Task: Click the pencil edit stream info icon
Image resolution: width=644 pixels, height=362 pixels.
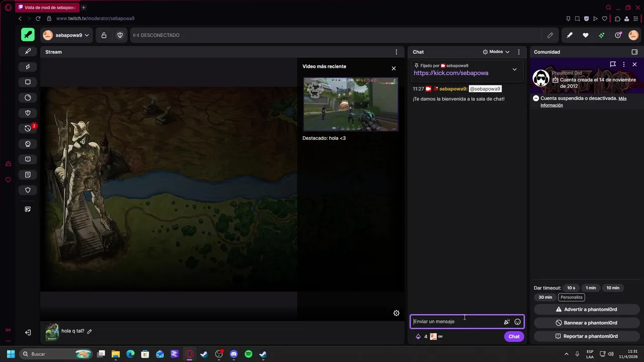Action: coord(550,35)
